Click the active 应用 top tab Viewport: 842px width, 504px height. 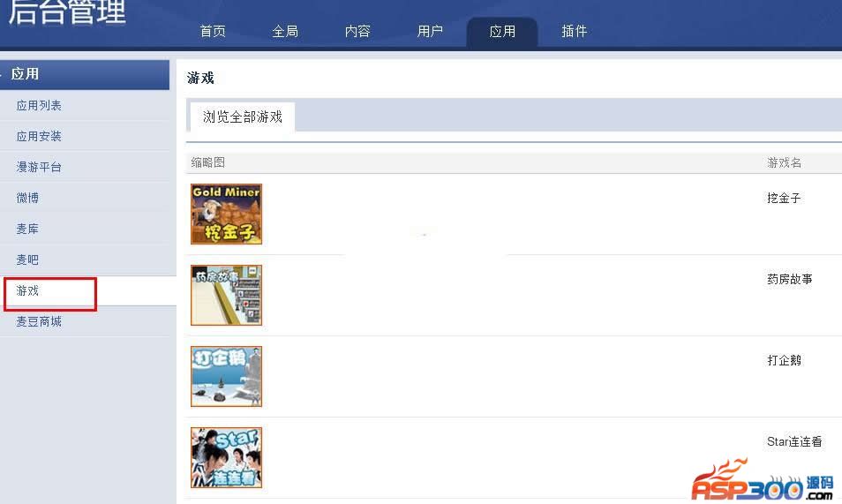pyautogui.click(x=502, y=33)
